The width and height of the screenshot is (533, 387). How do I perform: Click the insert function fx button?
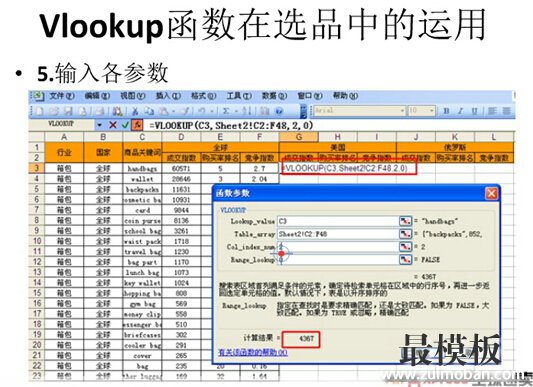point(137,125)
